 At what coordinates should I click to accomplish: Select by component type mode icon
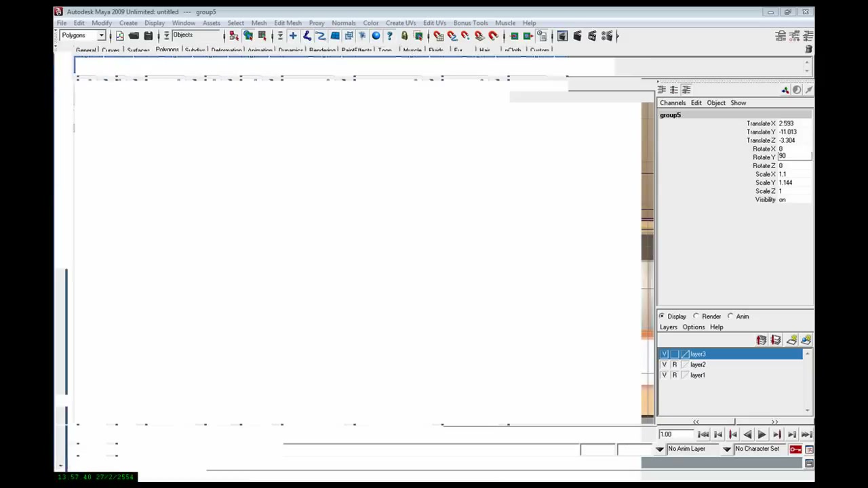coord(262,35)
